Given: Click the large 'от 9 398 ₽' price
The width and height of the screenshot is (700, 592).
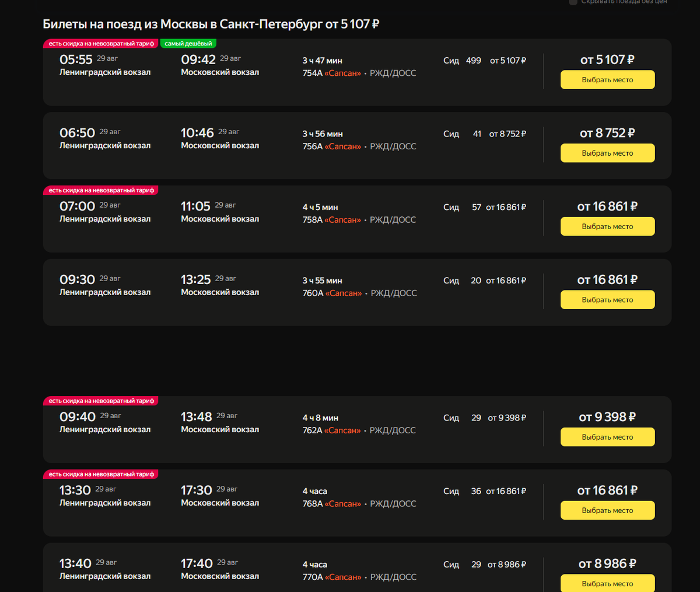Looking at the screenshot, I should pyautogui.click(x=607, y=418).
